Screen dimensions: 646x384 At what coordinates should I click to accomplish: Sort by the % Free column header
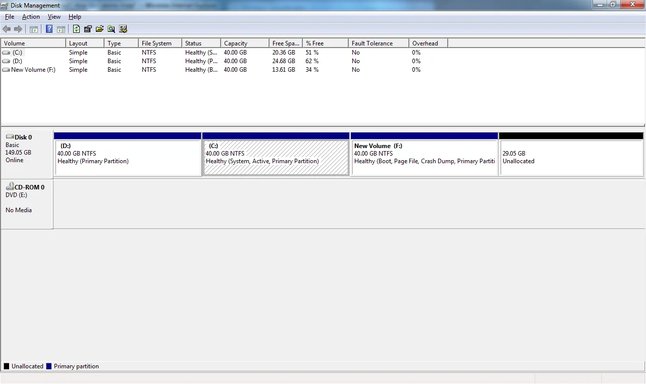pos(325,43)
